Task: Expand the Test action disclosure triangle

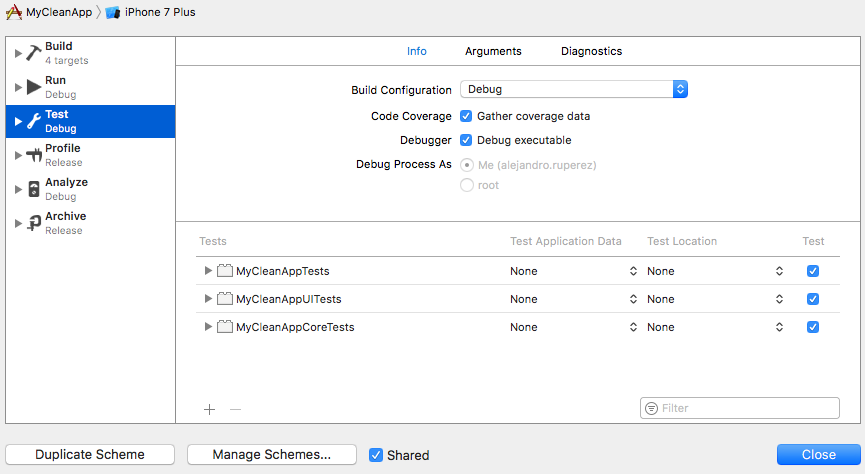Action: (x=18, y=121)
